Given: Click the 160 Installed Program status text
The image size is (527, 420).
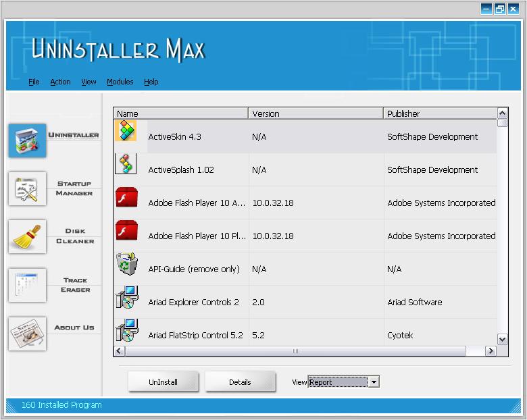Looking at the screenshot, I should pyautogui.click(x=61, y=405).
